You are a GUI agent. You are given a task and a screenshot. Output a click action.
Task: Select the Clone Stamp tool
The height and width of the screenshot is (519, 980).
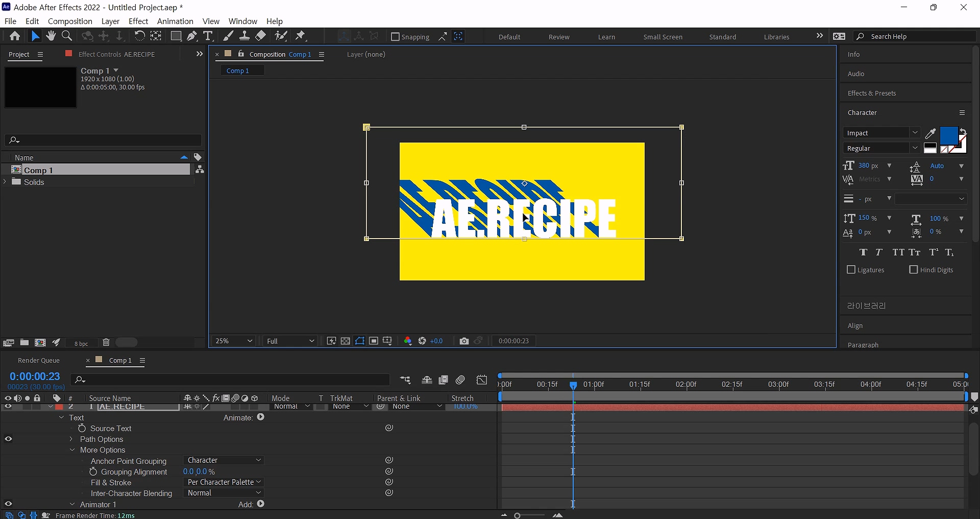pos(244,36)
